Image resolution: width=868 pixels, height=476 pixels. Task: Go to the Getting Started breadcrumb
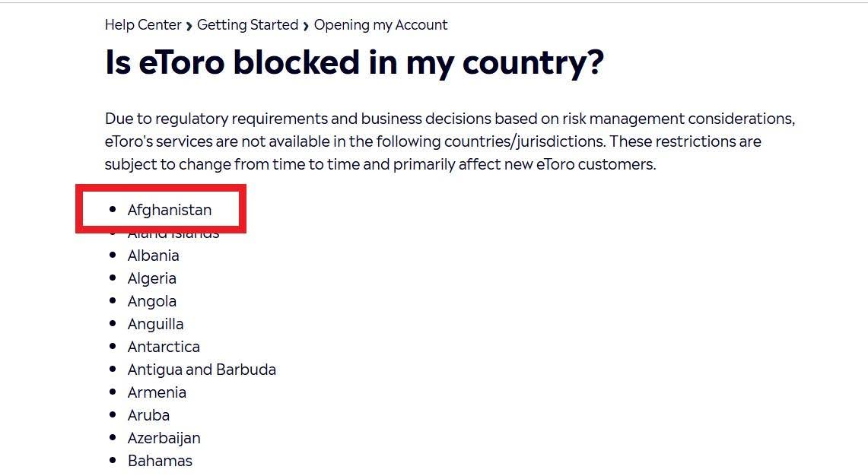point(247,25)
